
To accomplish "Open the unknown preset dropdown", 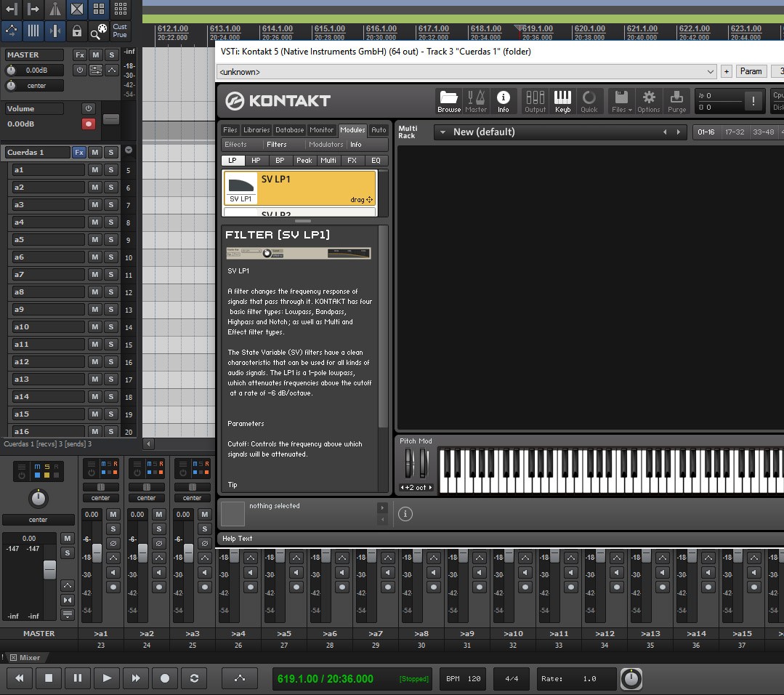I will 466,72.
